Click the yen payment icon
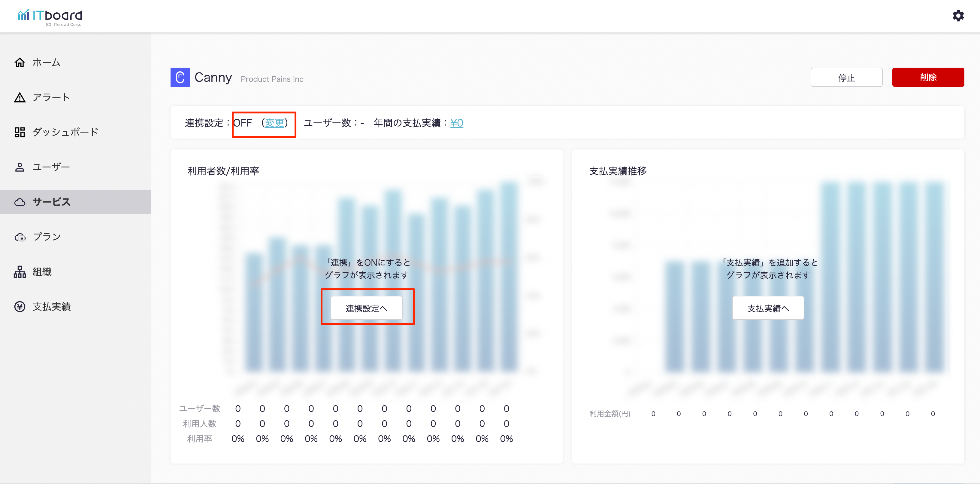 20,307
